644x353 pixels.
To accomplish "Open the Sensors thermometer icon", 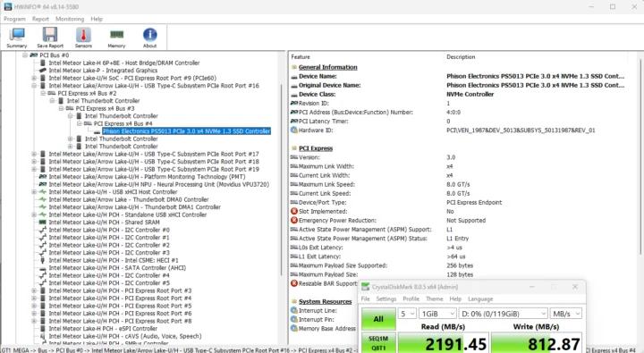I will tap(83, 38).
